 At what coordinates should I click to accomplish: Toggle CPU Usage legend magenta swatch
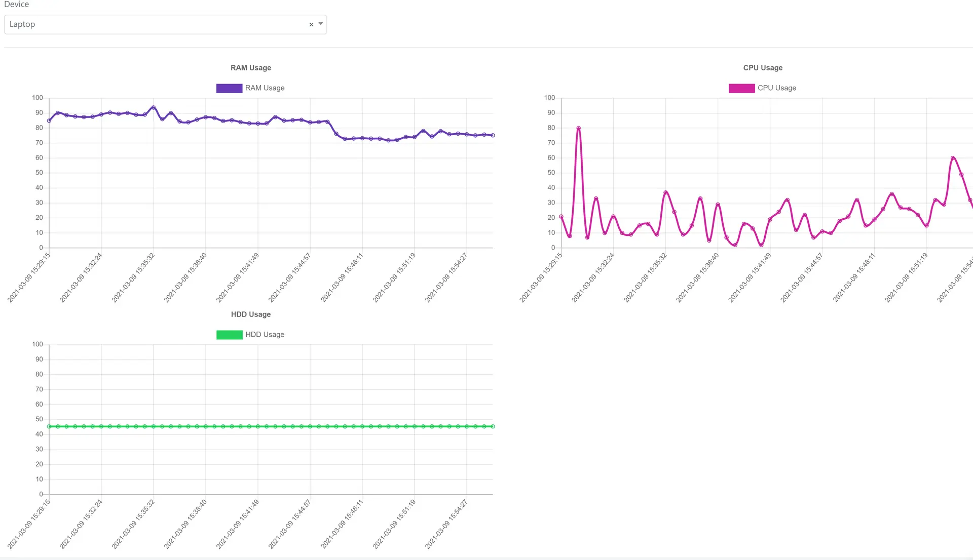point(741,88)
